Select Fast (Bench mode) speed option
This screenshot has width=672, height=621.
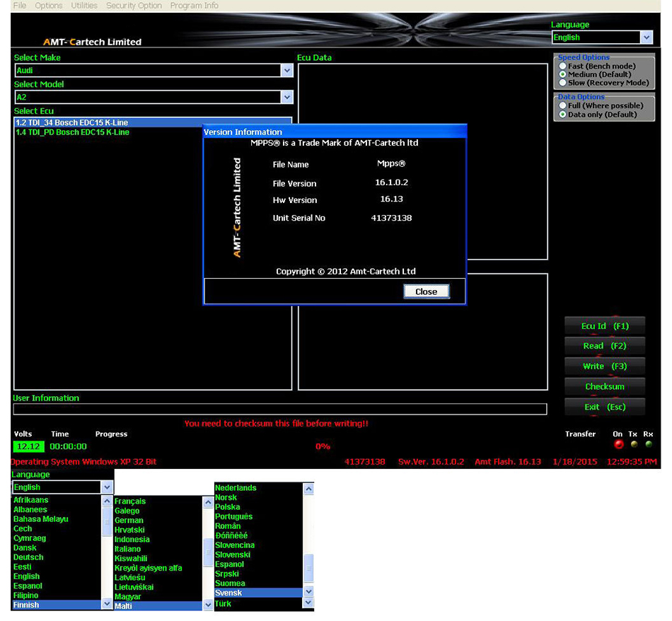[563, 66]
